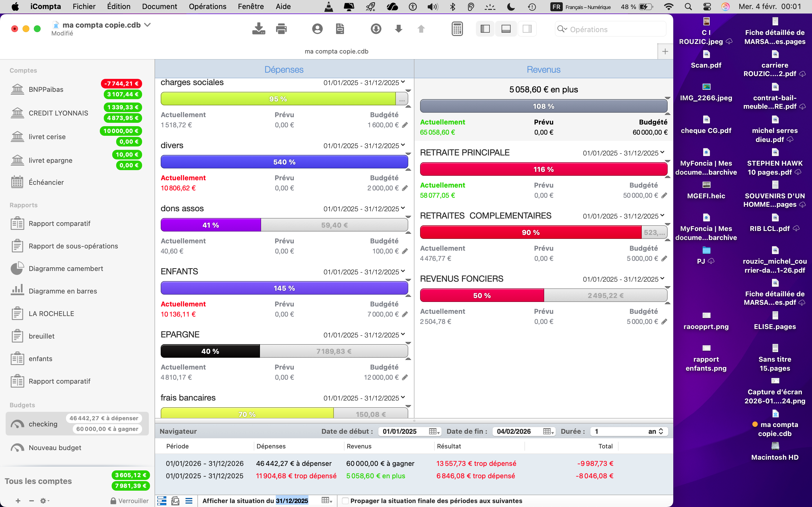Open Diagramme camembert pie chart report
This screenshot has height=507, width=812.
coord(66,269)
